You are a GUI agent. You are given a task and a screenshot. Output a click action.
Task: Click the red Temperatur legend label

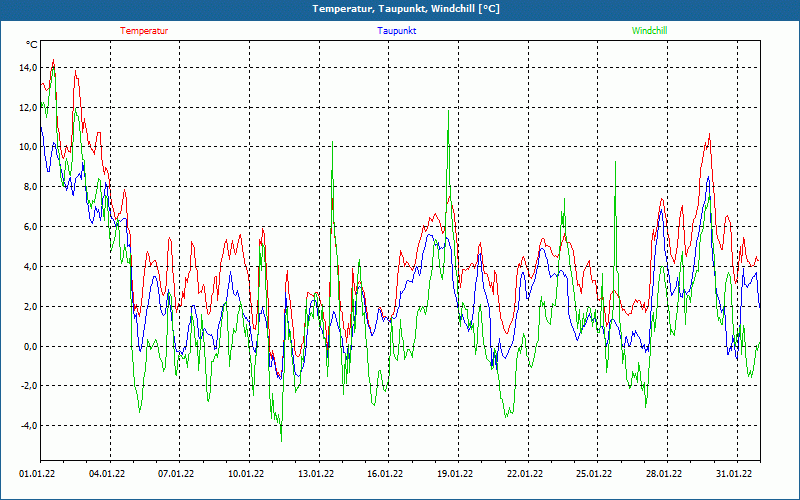coord(144,31)
